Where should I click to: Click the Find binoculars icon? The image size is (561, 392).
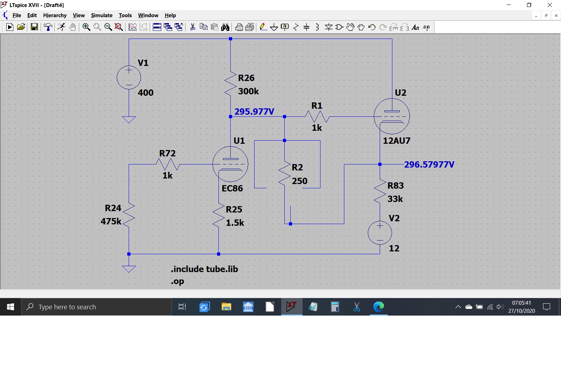pos(225,27)
